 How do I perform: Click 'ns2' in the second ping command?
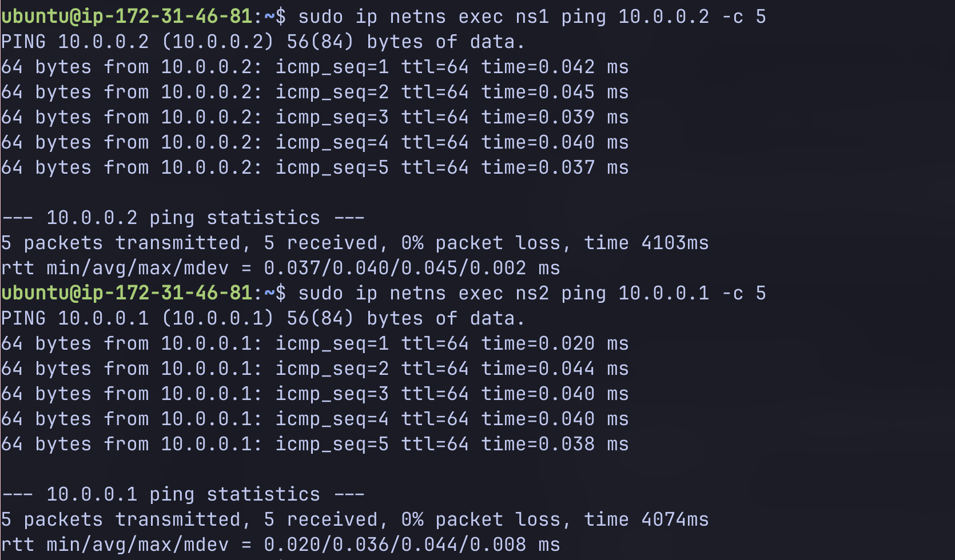pyautogui.click(x=532, y=293)
